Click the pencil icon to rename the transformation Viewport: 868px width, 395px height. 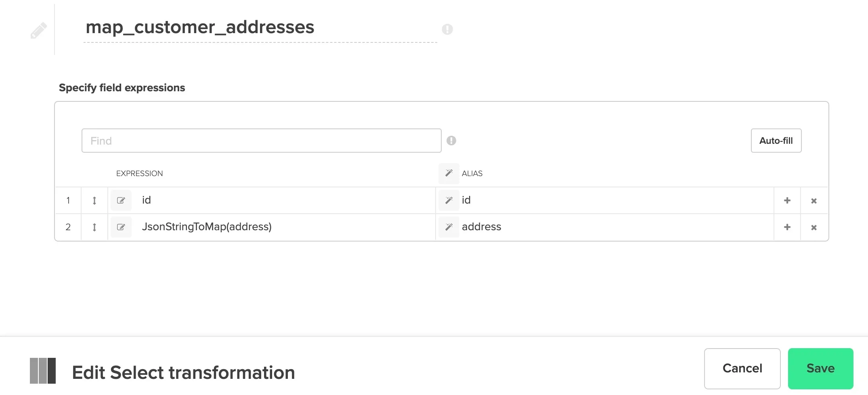click(x=39, y=29)
